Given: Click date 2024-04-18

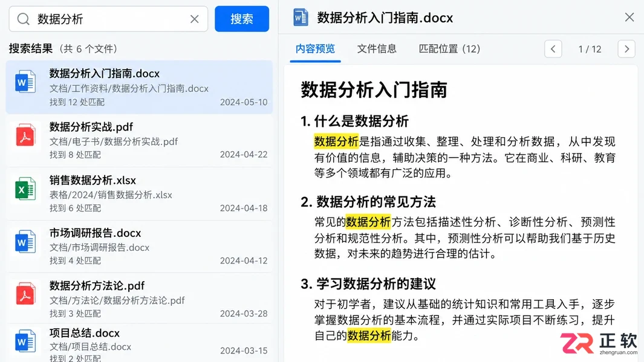Looking at the screenshot, I should pos(244,208).
